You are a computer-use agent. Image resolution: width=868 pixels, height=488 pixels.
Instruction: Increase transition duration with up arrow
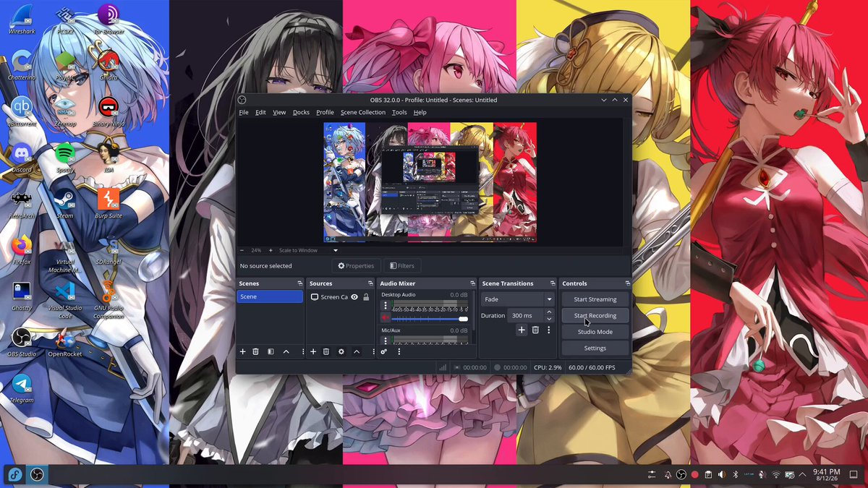pyautogui.click(x=549, y=312)
